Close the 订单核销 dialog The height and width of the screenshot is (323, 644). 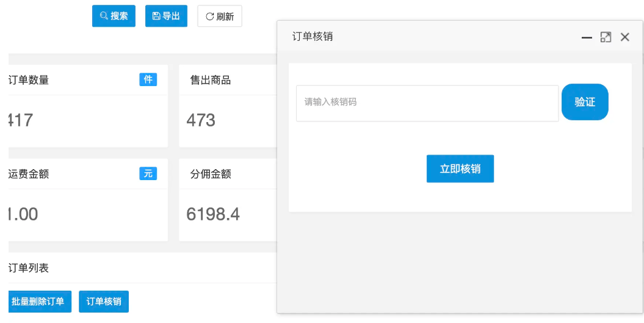pos(624,37)
